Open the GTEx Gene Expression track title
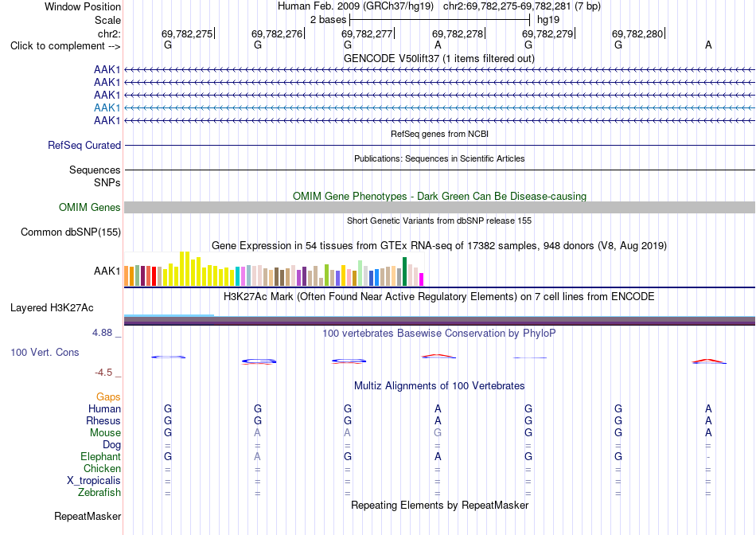 439,245
